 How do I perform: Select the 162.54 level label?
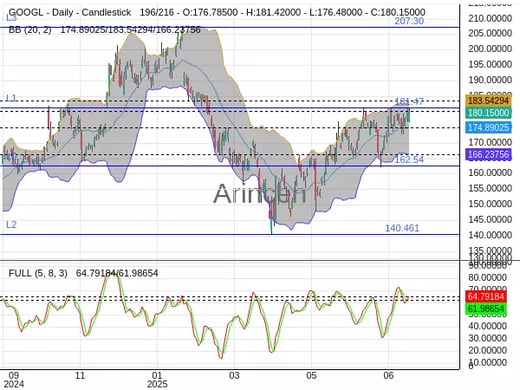click(x=409, y=160)
